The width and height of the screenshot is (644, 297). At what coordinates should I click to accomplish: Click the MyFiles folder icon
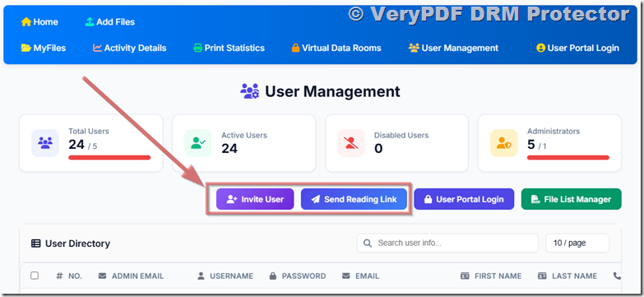coord(26,48)
